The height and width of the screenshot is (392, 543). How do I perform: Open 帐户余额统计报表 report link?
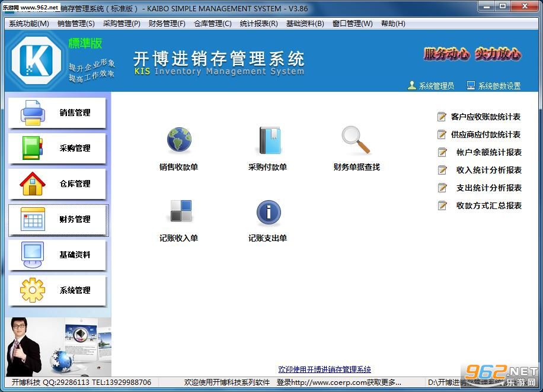coord(489,152)
